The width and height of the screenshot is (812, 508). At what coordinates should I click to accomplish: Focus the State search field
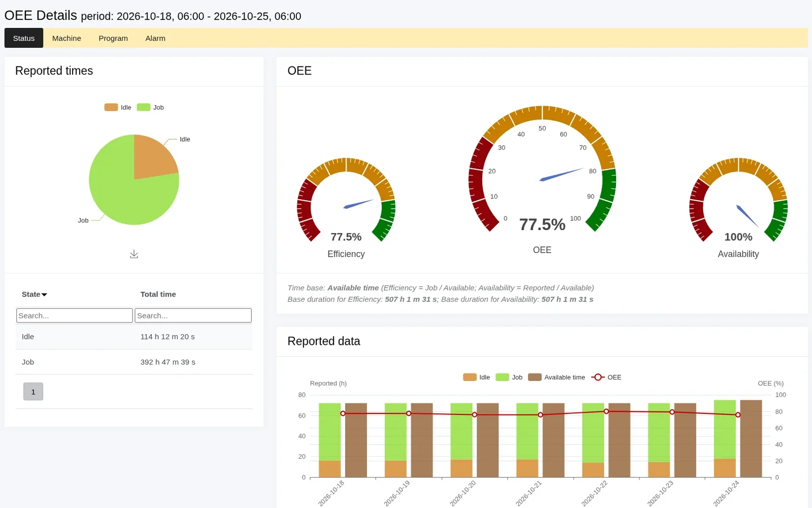tap(75, 315)
